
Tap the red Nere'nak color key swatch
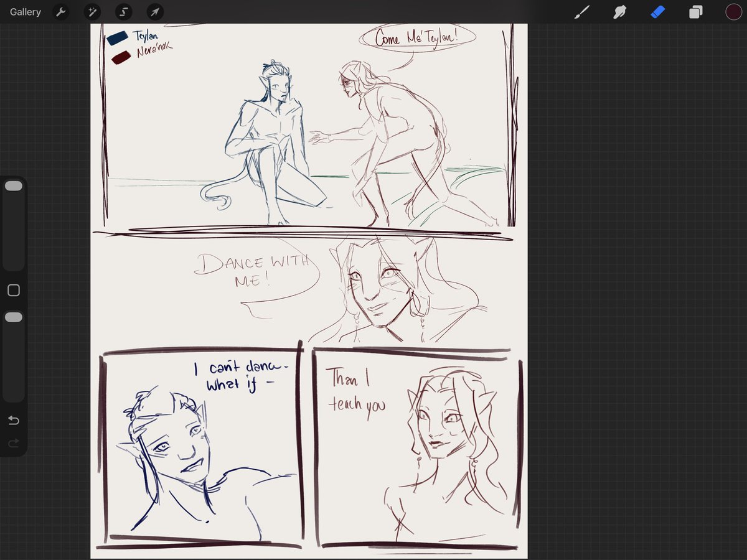coord(121,57)
